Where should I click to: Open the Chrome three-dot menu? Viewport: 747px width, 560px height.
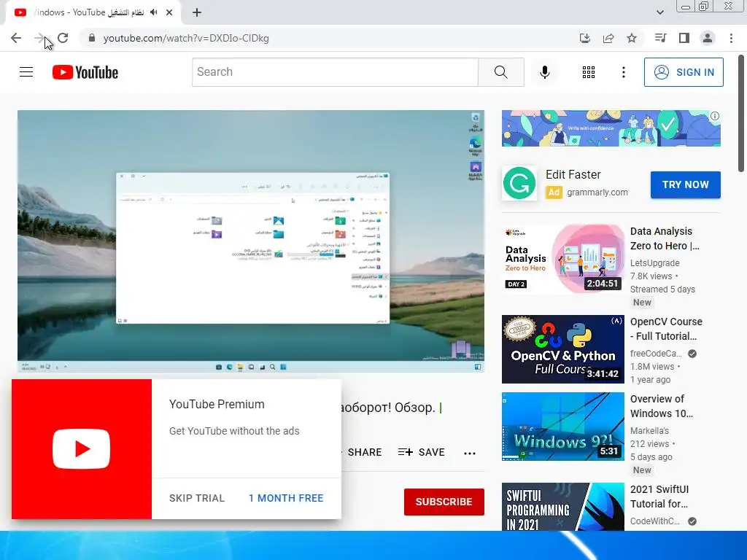point(731,38)
